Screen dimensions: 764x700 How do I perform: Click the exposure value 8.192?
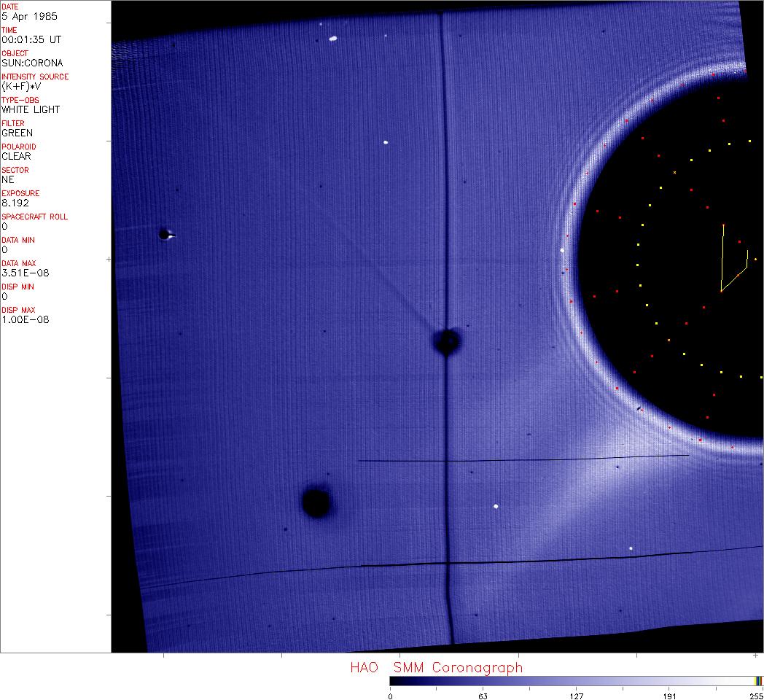[x=16, y=203]
